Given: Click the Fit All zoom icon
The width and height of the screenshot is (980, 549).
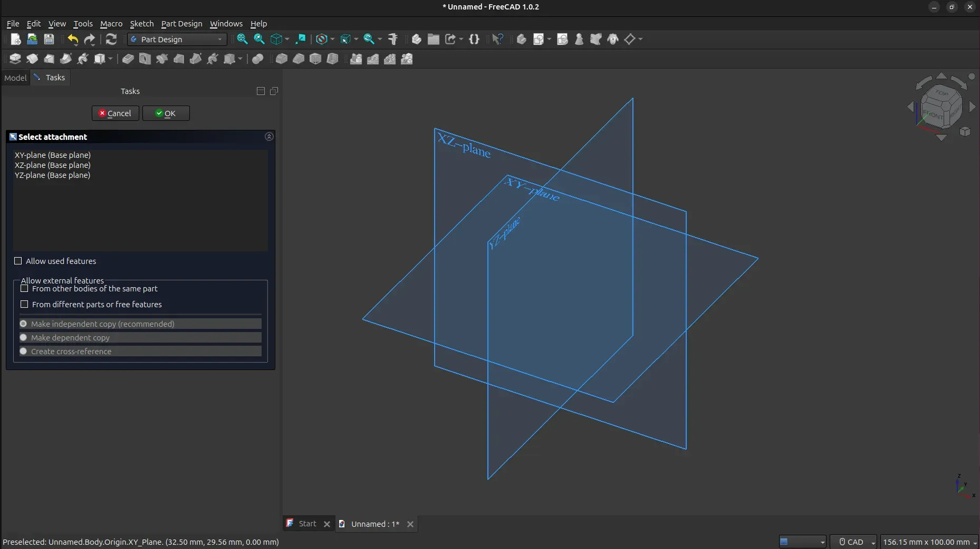Looking at the screenshot, I should (x=242, y=39).
